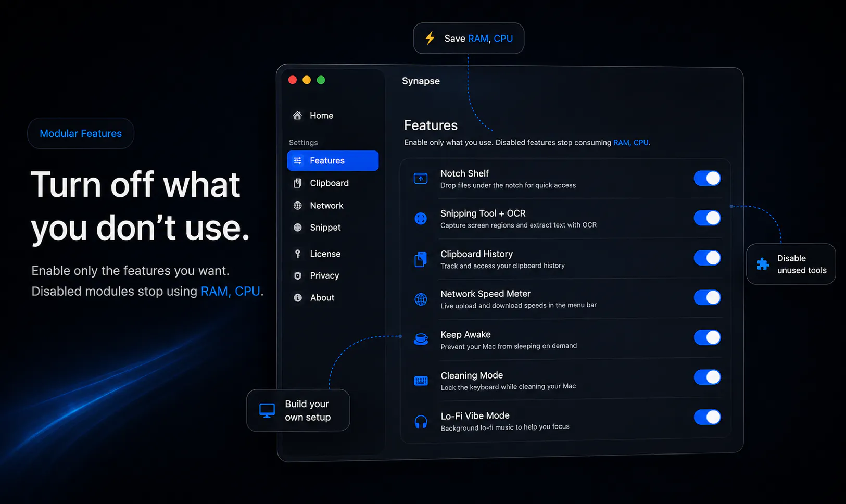Go to Clipboard settings
Image resolution: width=846 pixels, height=504 pixels.
[333, 183]
